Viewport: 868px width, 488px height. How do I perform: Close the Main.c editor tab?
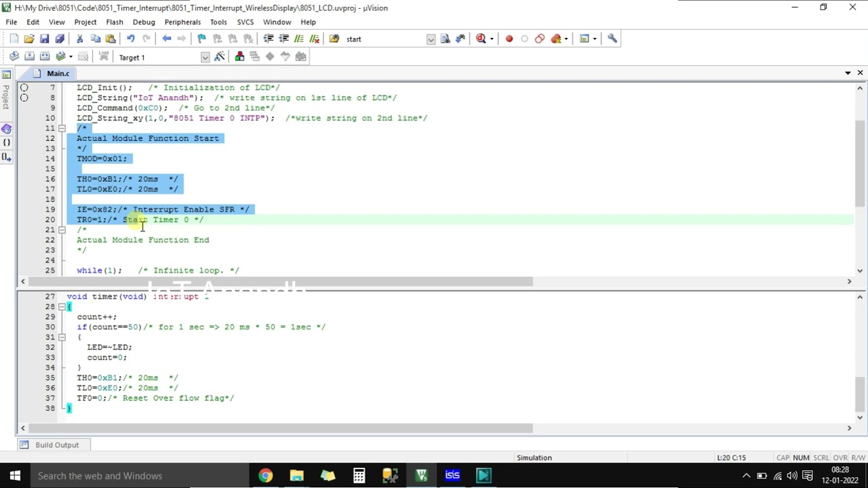point(860,73)
